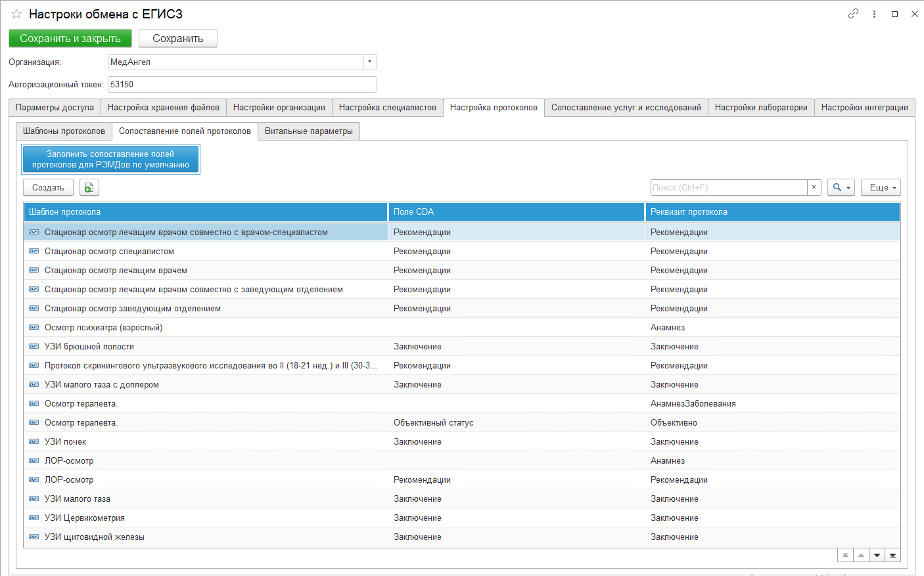
Task: Jump to the first row with the scroll-to-top arrow
Action: pyautogui.click(x=845, y=556)
